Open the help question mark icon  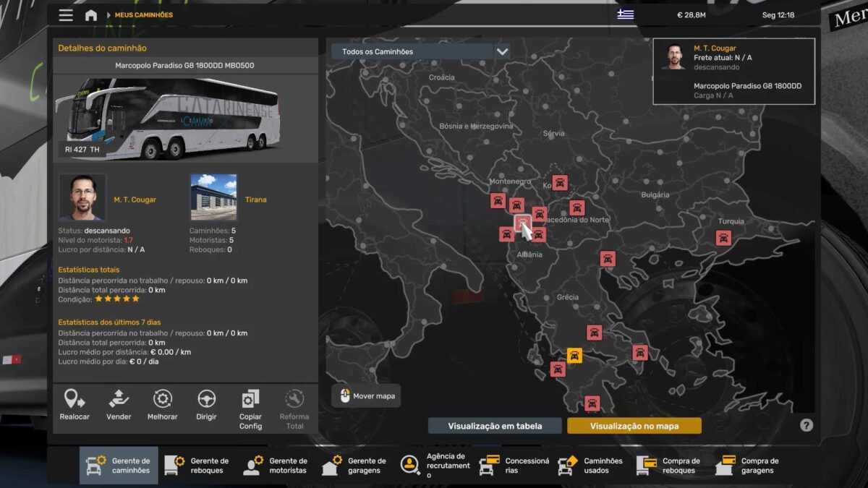tap(807, 425)
